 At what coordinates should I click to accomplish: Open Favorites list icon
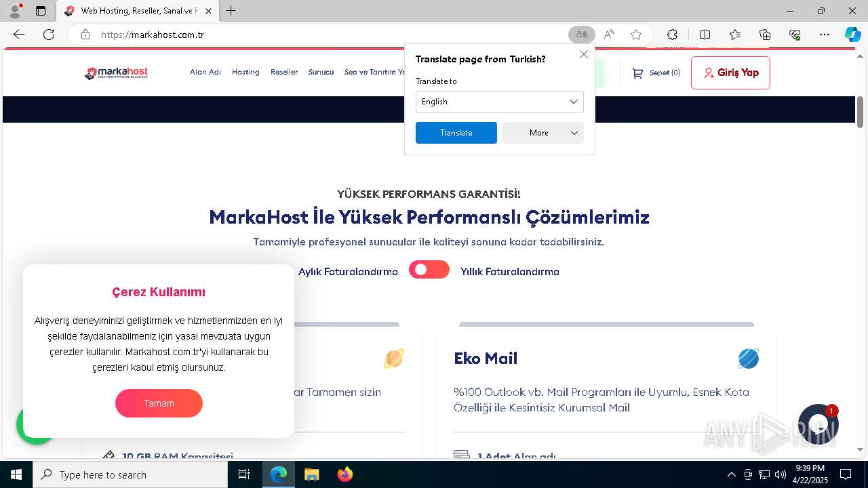(735, 35)
